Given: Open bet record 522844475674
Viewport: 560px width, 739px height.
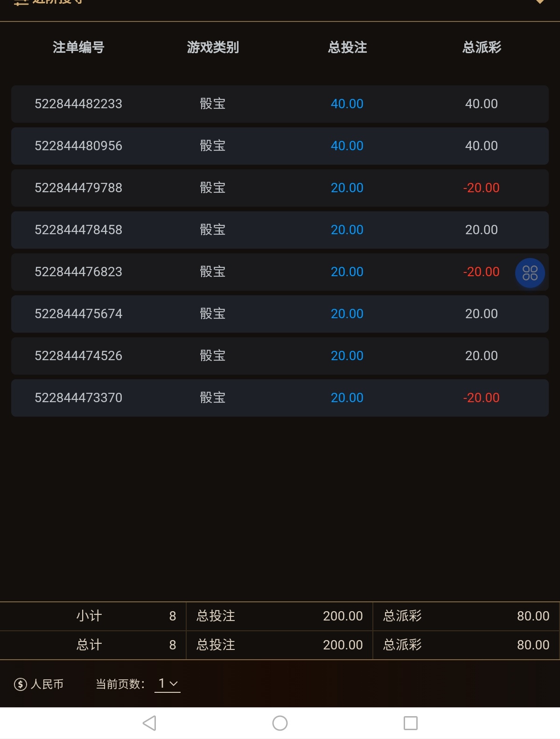Looking at the screenshot, I should [x=78, y=314].
